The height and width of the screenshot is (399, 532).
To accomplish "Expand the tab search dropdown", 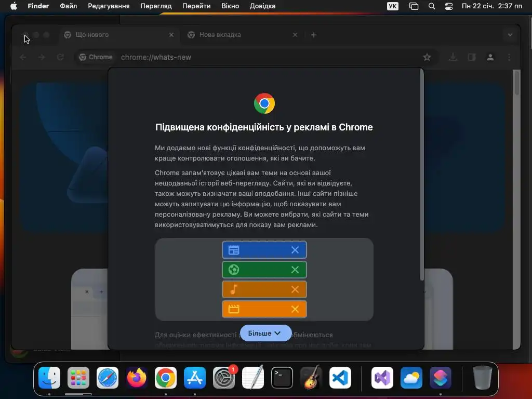I will (x=510, y=35).
